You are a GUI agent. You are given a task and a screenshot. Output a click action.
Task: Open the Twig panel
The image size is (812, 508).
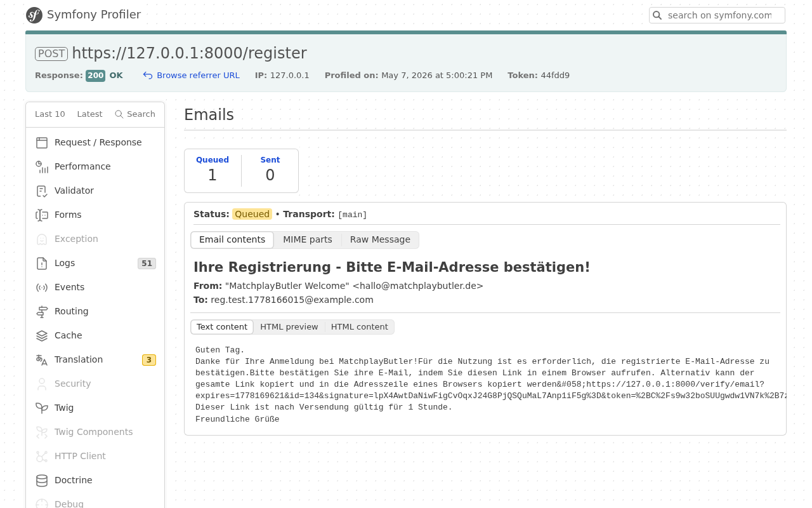95,408
